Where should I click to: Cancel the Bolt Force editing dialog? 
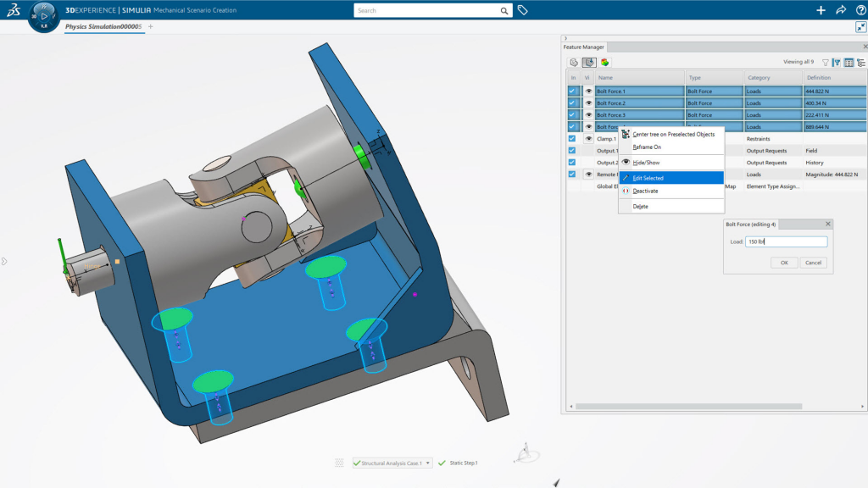(x=813, y=263)
